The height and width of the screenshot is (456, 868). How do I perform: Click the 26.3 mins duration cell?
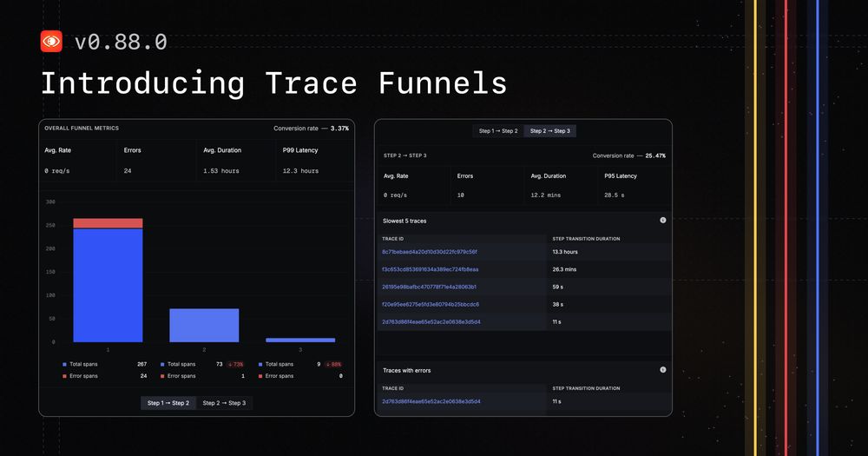pyautogui.click(x=564, y=269)
